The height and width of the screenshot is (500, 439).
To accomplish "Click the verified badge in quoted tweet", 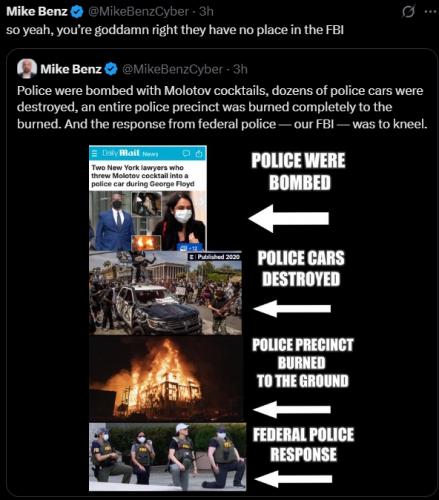I will pos(111,69).
